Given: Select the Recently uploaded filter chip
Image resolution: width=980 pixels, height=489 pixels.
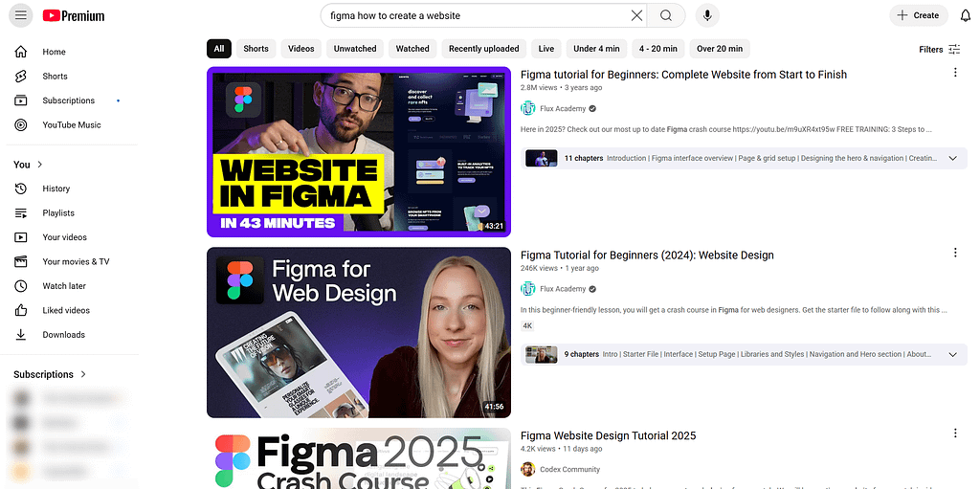Looking at the screenshot, I should 483,49.
